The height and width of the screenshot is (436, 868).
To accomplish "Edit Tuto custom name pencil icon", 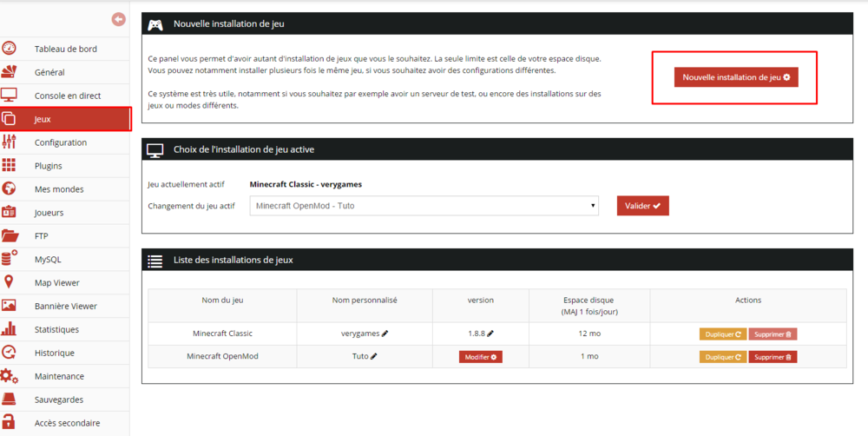I will (x=374, y=356).
